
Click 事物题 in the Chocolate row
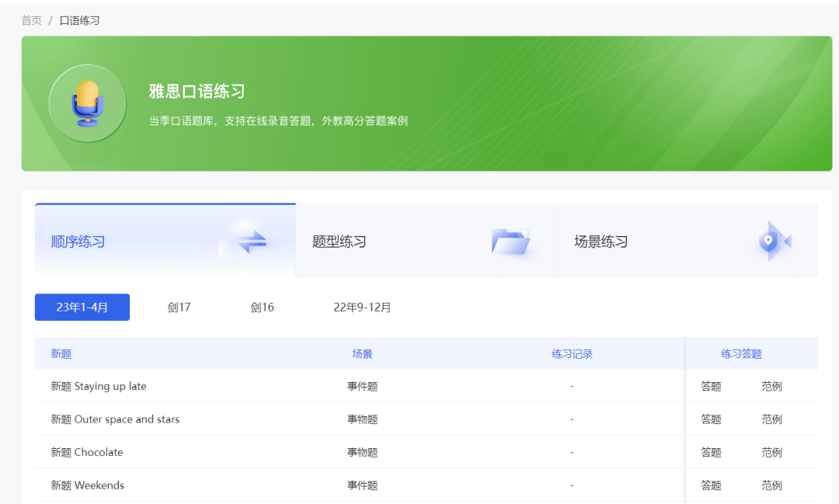(x=362, y=453)
